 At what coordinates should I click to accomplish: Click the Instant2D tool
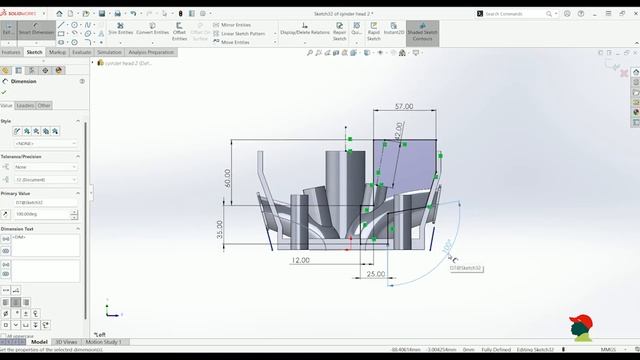point(394,29)
